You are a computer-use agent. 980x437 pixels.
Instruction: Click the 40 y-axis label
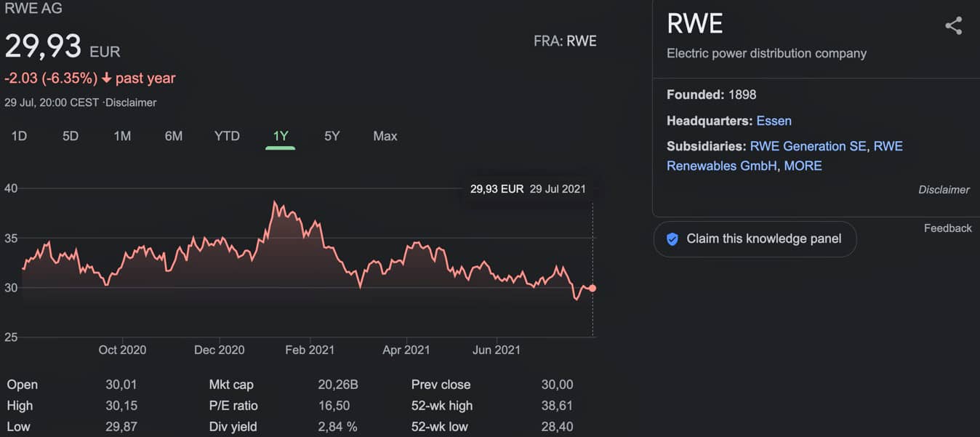tap(11, 188)
